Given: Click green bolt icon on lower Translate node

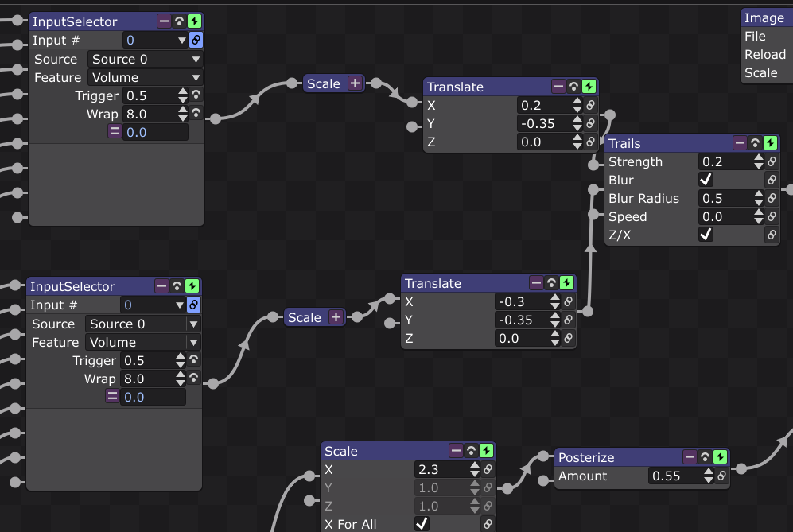Looking at the screenshot, I should tap(566, 282).
